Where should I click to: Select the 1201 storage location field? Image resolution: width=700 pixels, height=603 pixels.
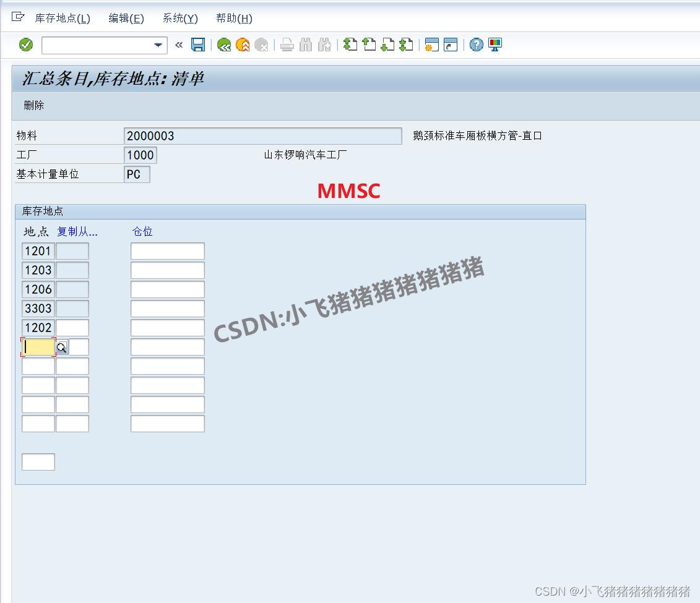click(37, 250)
